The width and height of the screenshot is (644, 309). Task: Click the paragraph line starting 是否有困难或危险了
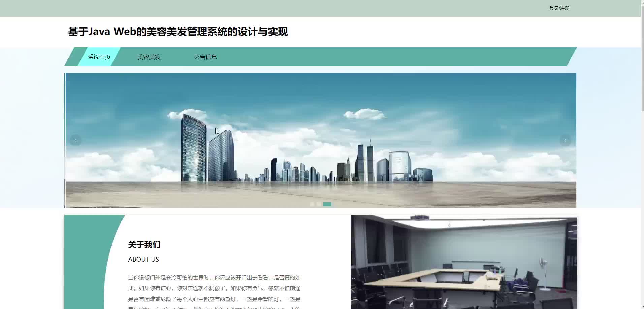(214, 299)
